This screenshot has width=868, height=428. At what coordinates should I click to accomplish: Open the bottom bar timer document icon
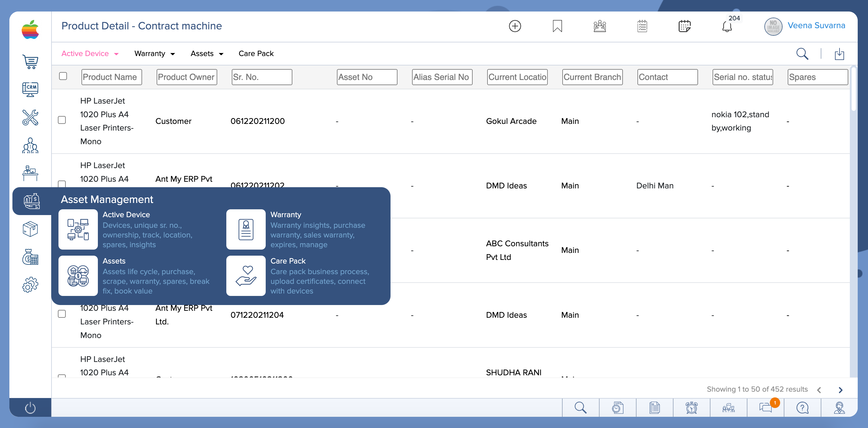pyautogui.click(x=618, y=408)
